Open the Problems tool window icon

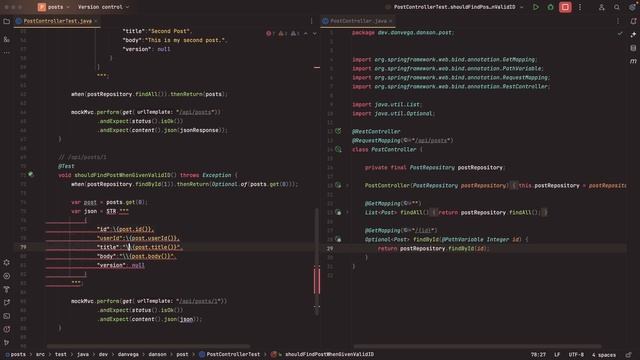(x=7, y=329)
